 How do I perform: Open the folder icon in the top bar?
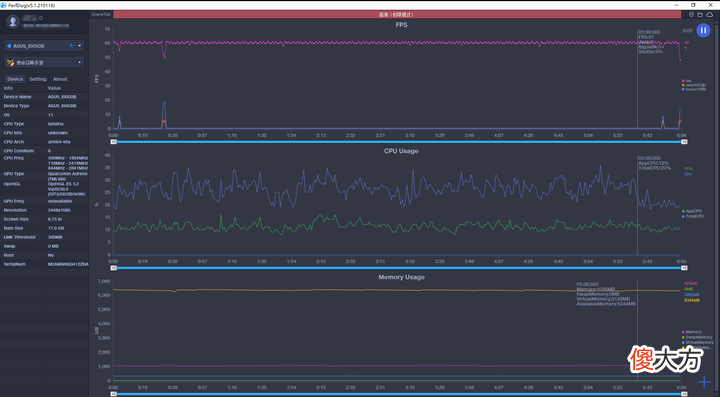click(700, 15)
